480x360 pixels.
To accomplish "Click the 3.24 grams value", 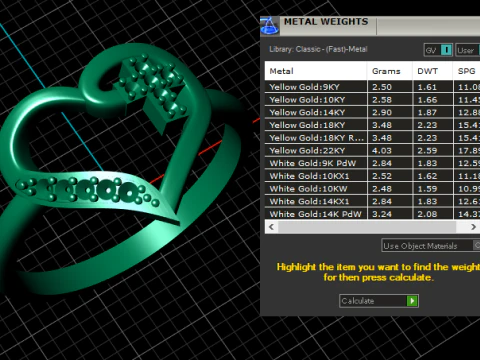I will click(382, 214).
